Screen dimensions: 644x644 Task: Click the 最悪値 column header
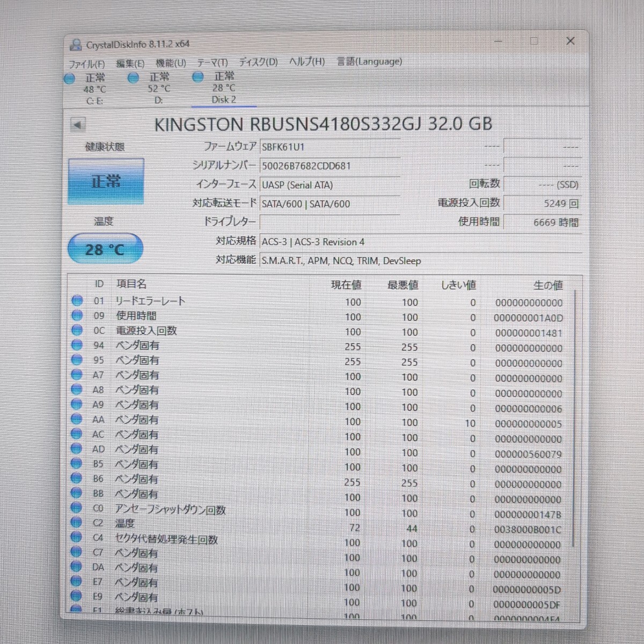(402, 285)
